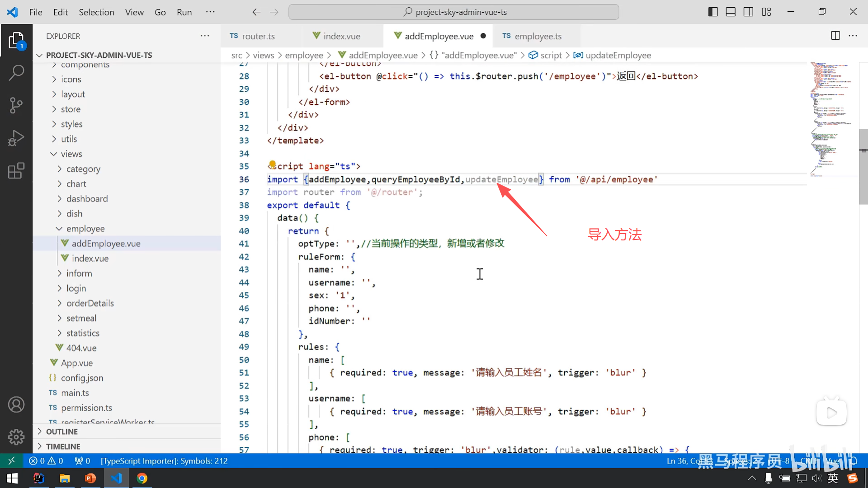Open the Search view in activity bar
868x488 pixels.
[16, 72]
